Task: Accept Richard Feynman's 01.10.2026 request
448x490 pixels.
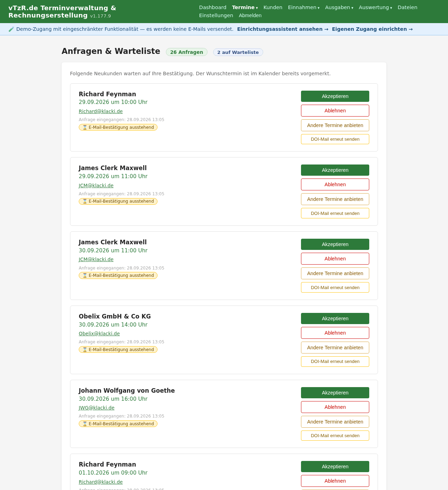Action: 335,467
